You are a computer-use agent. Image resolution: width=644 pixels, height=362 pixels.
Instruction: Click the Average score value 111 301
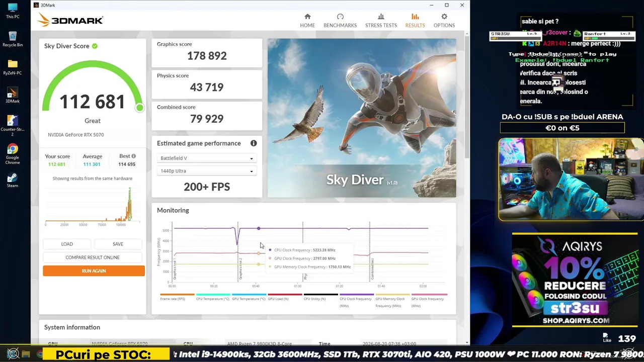point(92,164)
